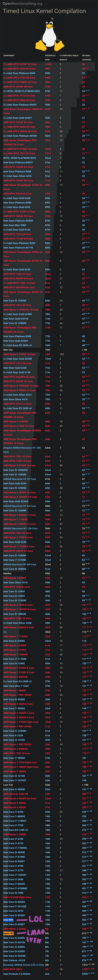Select the Timed Linux Kernel Compilation title

click(x=44, y=11)
